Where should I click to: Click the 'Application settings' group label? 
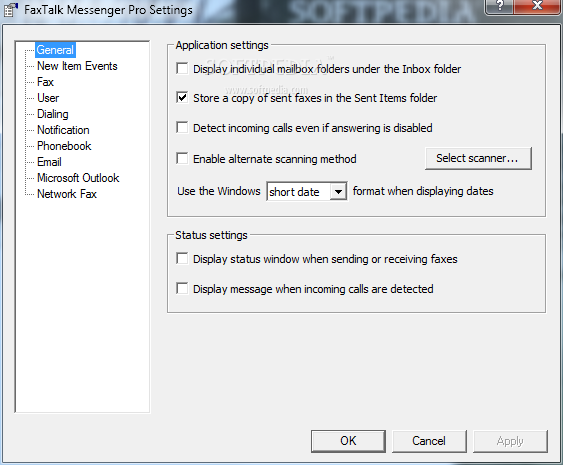[222, 45]
